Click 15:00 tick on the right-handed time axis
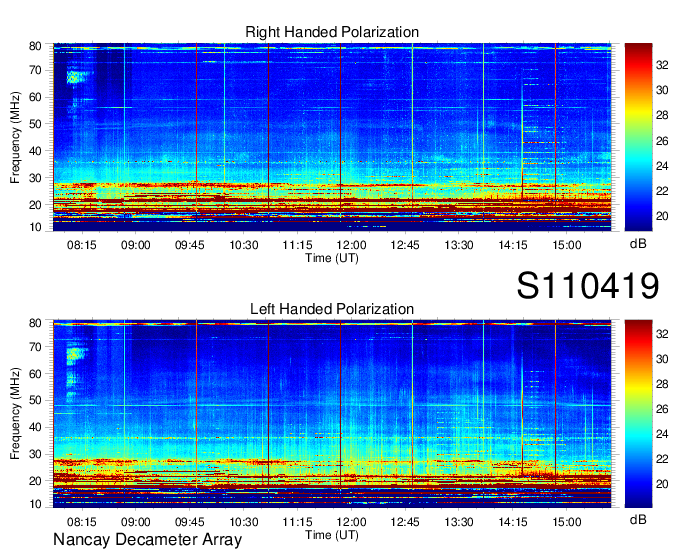The width and height of the screenshot is (680, 552). pyautogui.click(x=567, y=245)
